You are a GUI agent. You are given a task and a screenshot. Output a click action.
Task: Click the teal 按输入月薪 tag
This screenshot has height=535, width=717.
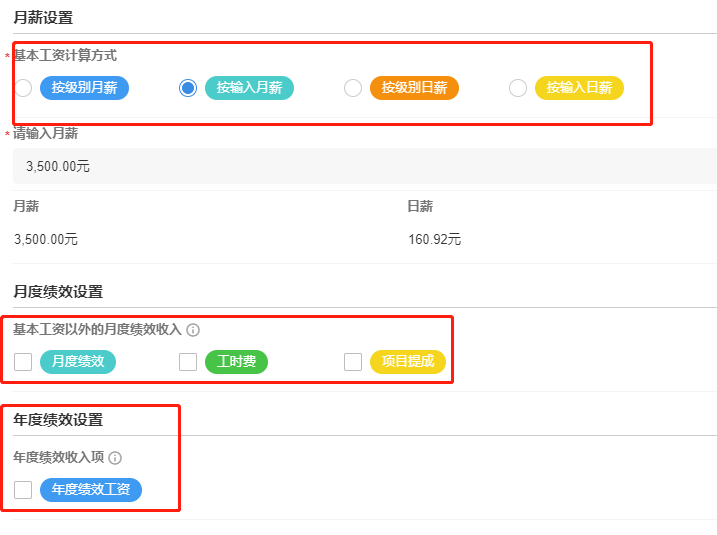[x=249, y=88]
